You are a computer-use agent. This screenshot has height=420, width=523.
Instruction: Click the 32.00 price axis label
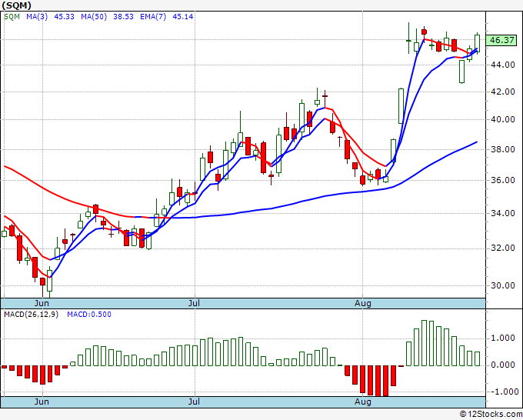click(503, 248)
